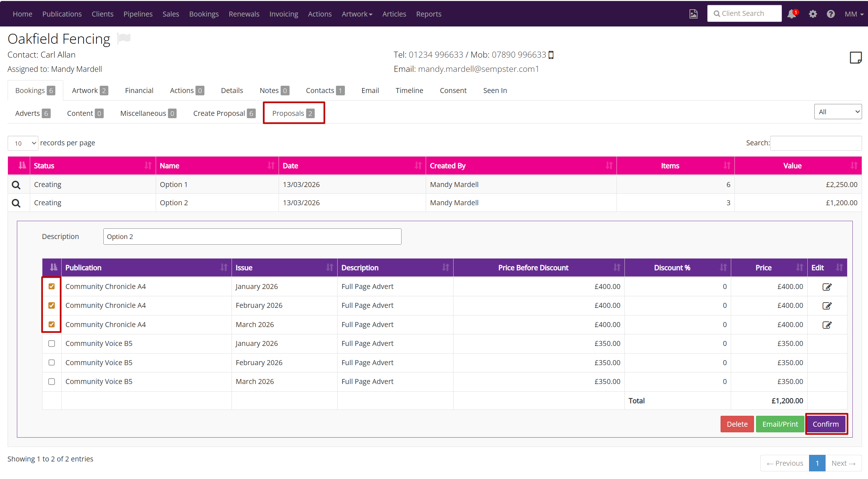The width and height of the screenshot is (868, 479).
Task: Open the notifications bell icon
Action: [791, 14]
